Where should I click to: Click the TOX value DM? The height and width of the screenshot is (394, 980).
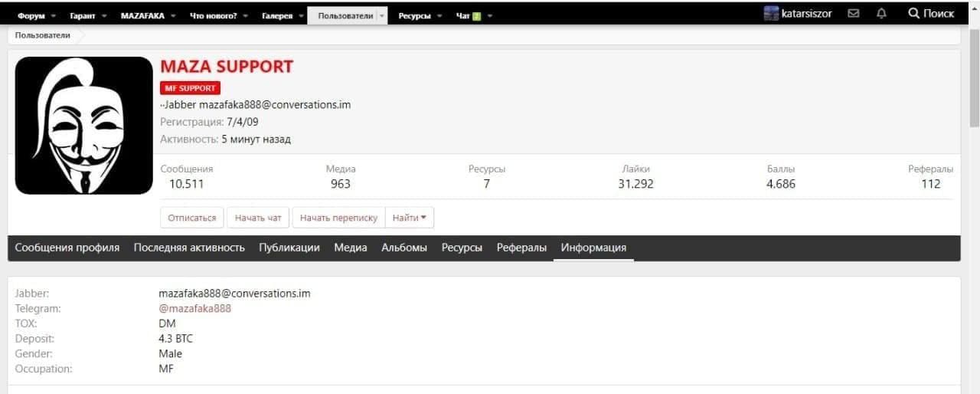click(x=167, y=323)
